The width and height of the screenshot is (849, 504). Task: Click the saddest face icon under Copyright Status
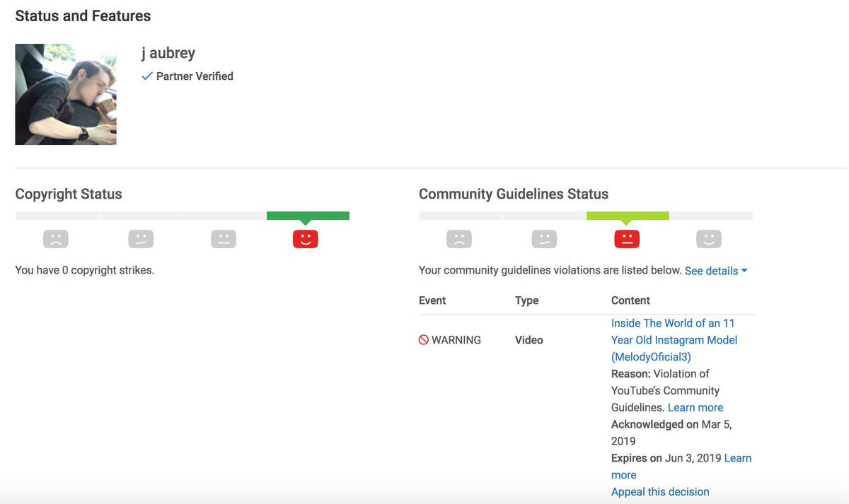point(55,239)
